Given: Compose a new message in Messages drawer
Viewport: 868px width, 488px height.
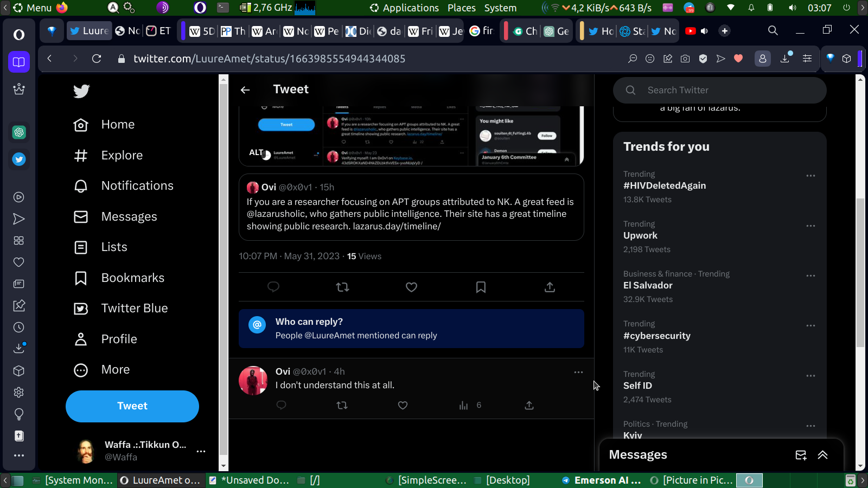Looking at the screenshot, I should click(801, 455).
